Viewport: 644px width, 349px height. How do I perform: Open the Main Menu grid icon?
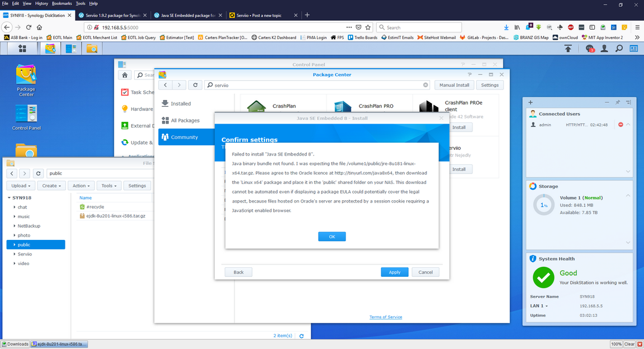22,49
